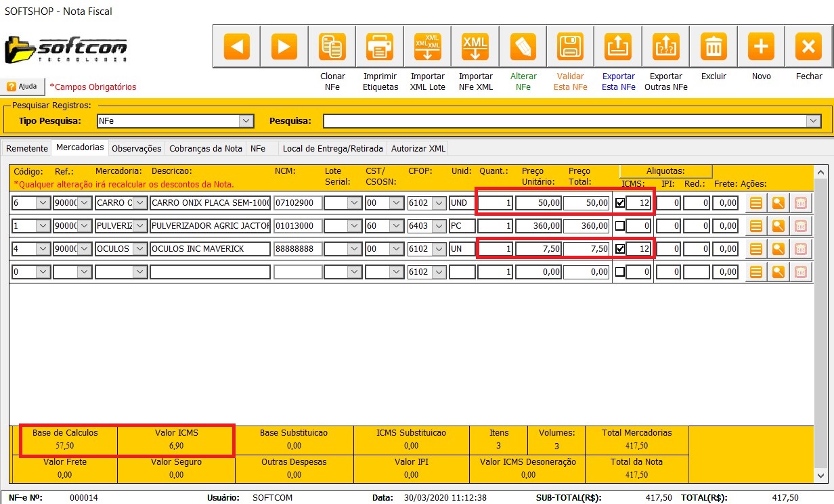
Task: Switch to the Remetente tab
Action: coord(27,148)
